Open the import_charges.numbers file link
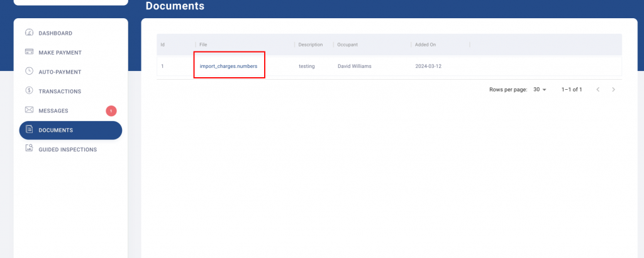Viewport: 644px width, 258px height. [x=228, y=66]
